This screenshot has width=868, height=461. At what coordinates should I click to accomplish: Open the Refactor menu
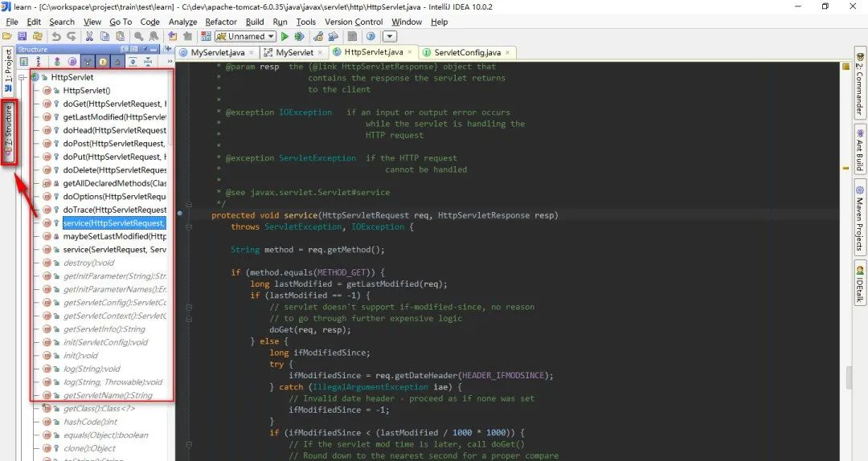click(x=221, y=22)
